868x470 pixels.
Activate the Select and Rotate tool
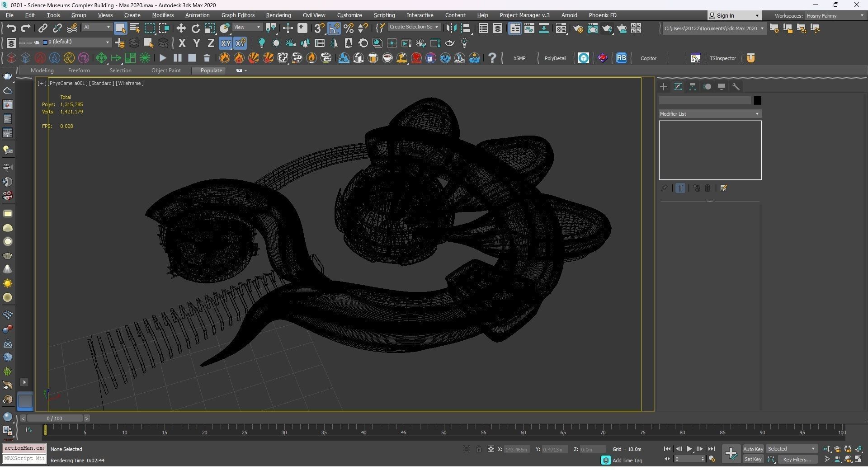pyautogui.click(x=195, y=28)
